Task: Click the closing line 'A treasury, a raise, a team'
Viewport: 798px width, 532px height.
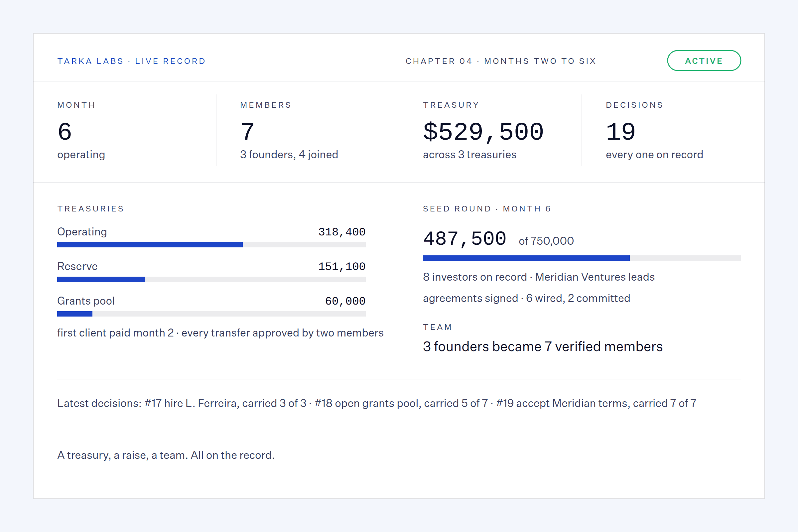Action: (x=166, y=455)
